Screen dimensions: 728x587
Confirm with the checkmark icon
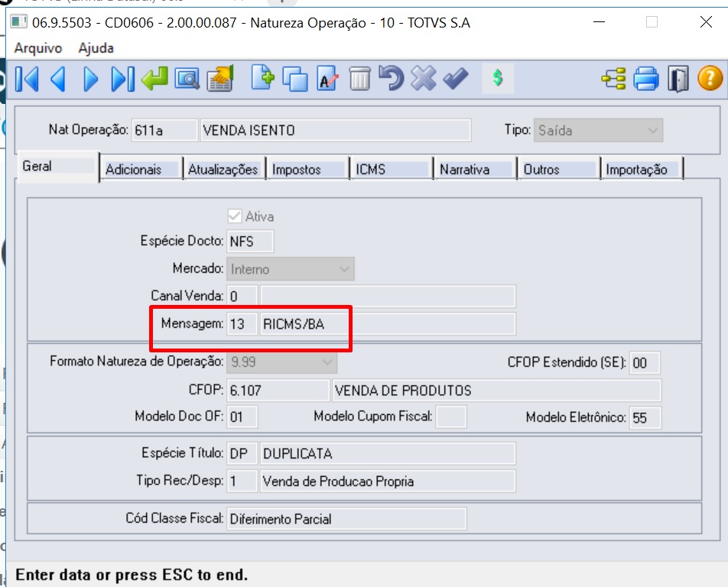pyautogui.click(x=456, y=79)
